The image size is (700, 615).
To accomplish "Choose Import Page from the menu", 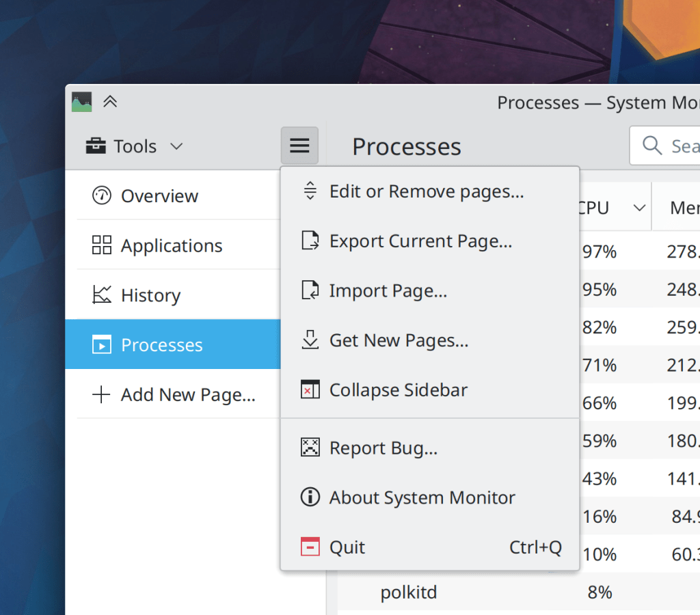I will pos(388,291).
